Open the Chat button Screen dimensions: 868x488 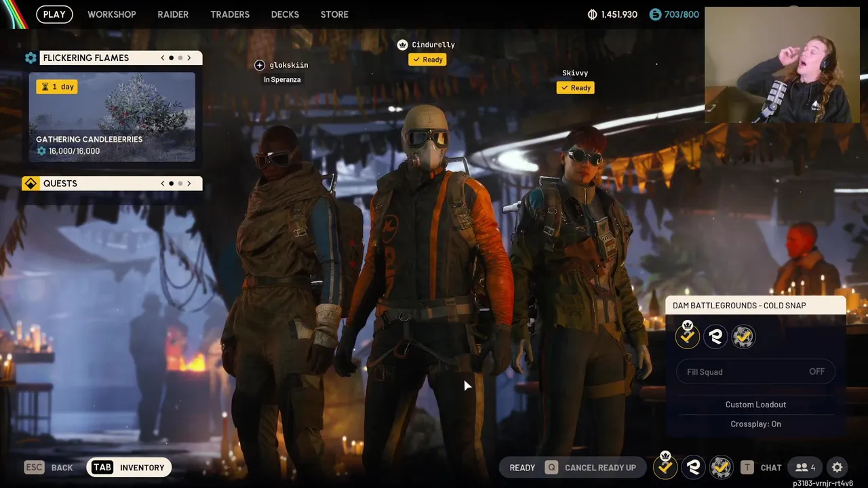pyautogui.click(x=761, y=468)
